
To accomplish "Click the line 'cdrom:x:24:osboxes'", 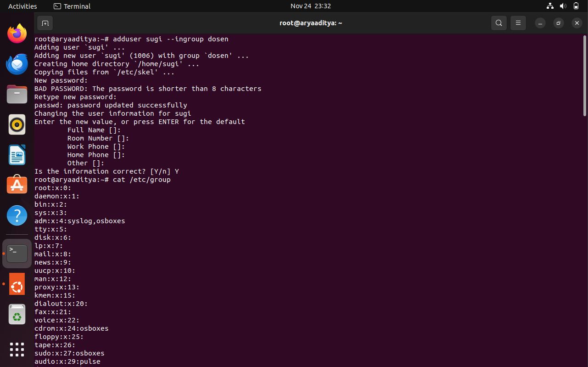I will click(72, 328).
